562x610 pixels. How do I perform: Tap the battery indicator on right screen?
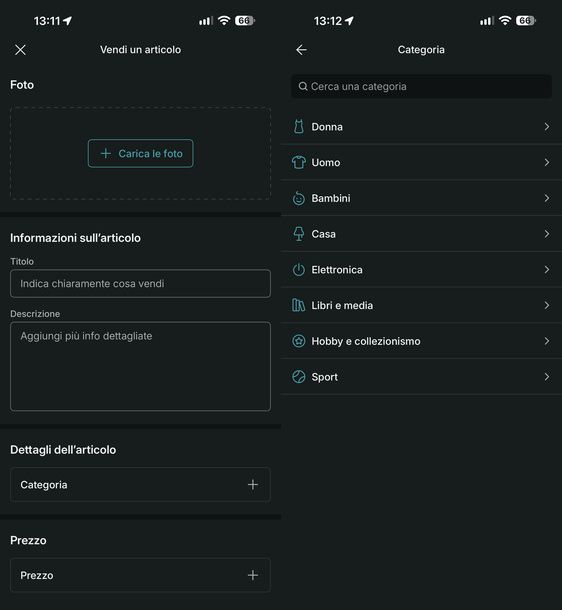pyautogui.click(x=526, y=21)
